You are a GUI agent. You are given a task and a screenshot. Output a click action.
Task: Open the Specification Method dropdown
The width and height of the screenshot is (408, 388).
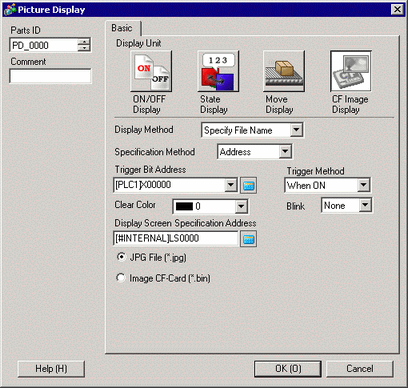pyautogui.click(x=285, y=152)
